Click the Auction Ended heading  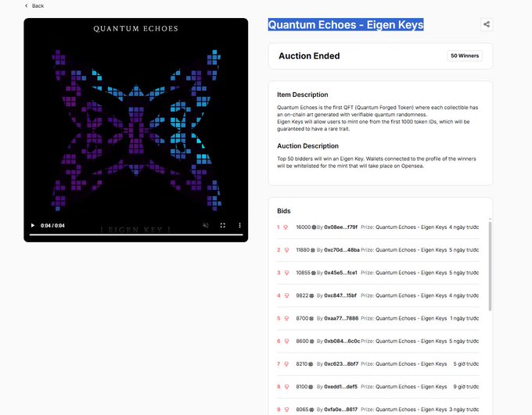[x=309, y=56]
